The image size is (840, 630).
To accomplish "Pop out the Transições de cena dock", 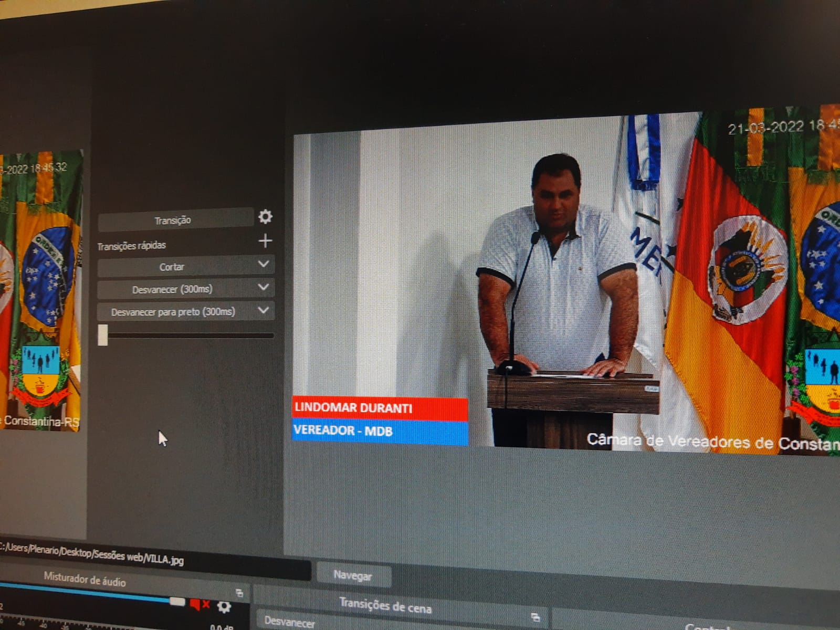I will pyautogui.click(x=535, y=617).
